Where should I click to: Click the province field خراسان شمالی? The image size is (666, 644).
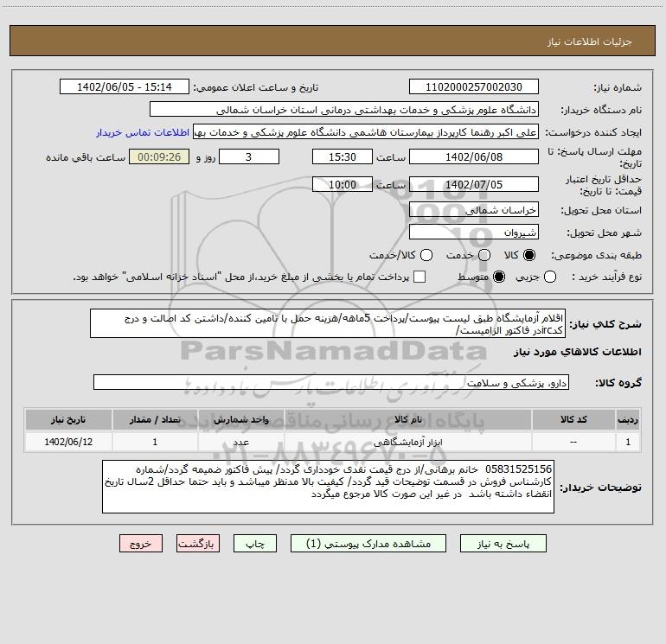(474, 210)
